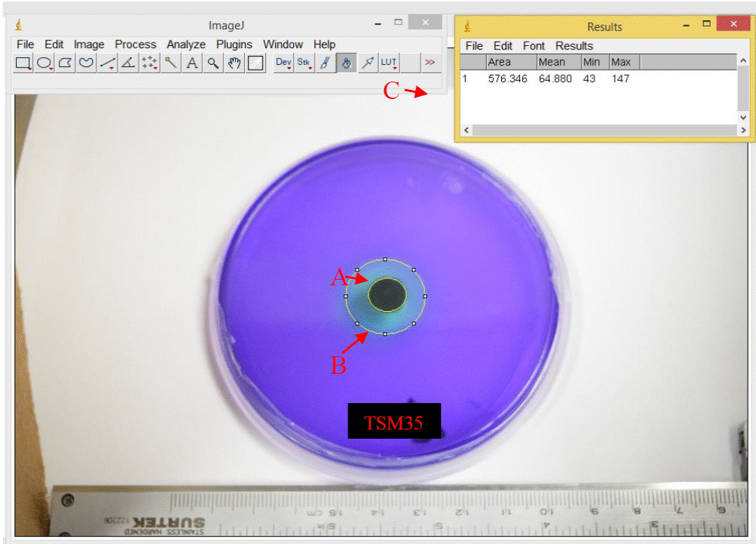Open the Dev developer dropdown menu
The height and width of the screenshot is (544, 756).
pos(283,63)
